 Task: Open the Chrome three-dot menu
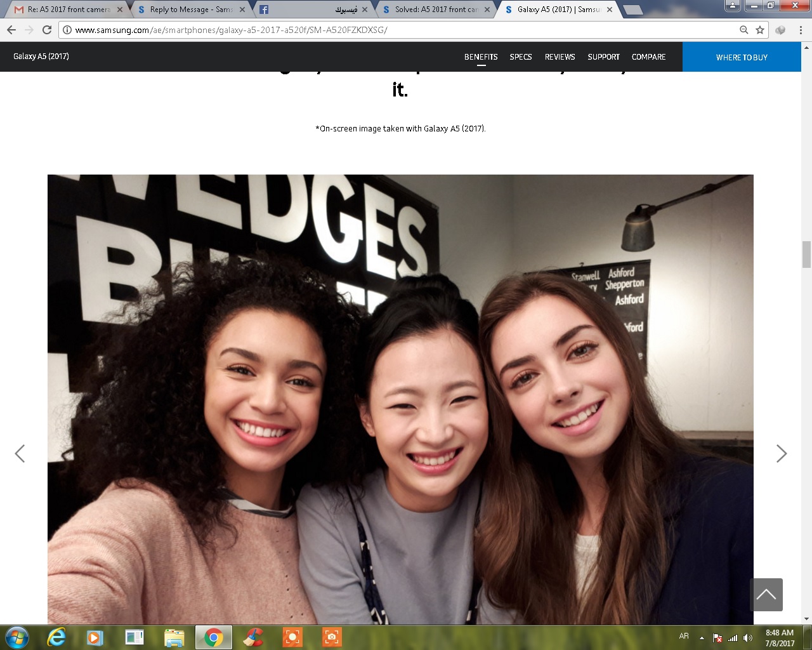(x=801, y=30)
